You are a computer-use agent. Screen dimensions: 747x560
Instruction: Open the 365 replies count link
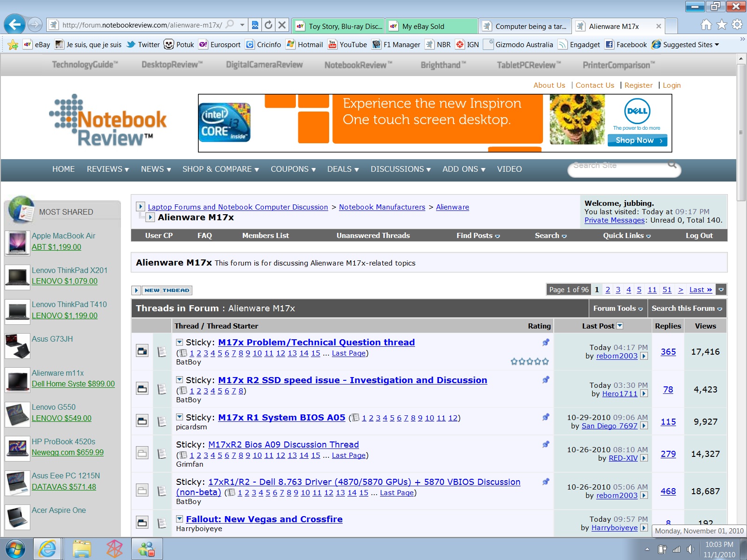(x=668, y=352)
